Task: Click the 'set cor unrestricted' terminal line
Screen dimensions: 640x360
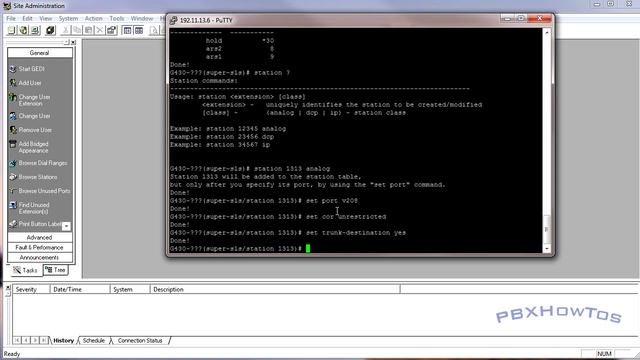Action: (278, 216)
